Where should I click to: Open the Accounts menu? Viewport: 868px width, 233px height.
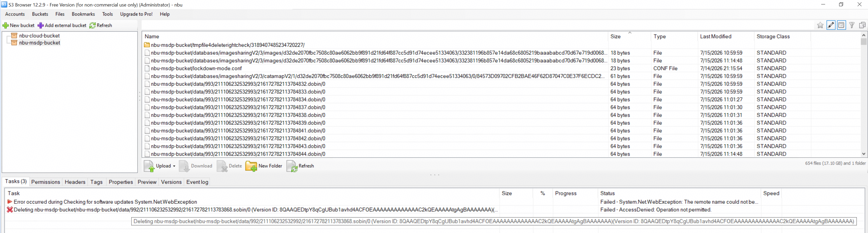[15, 14]
